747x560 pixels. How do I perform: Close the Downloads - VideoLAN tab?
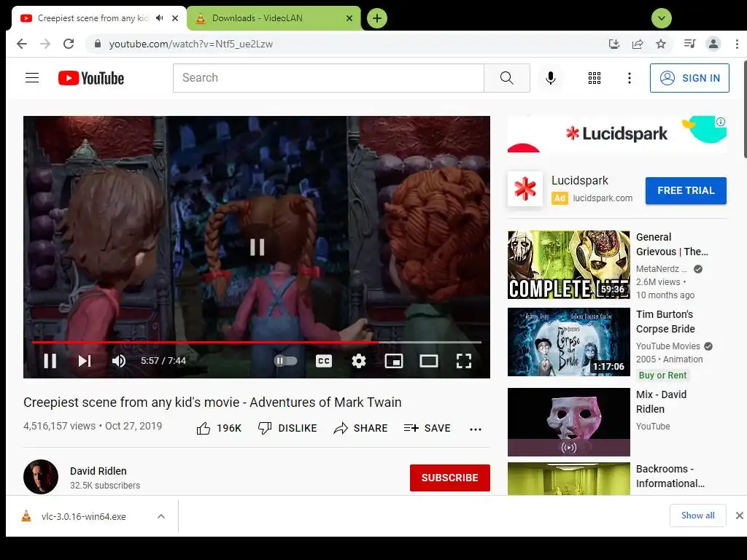(x=349, y=18)
